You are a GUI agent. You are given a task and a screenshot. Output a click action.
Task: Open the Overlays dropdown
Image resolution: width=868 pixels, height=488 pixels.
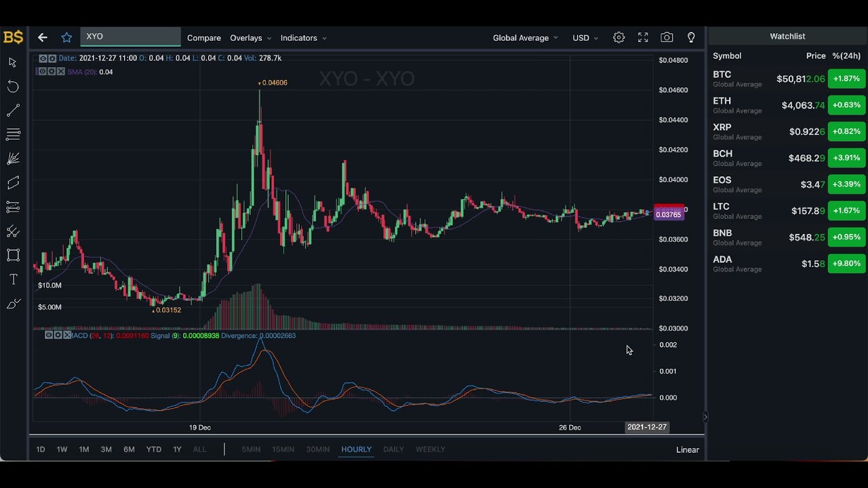tap(250, 38)
